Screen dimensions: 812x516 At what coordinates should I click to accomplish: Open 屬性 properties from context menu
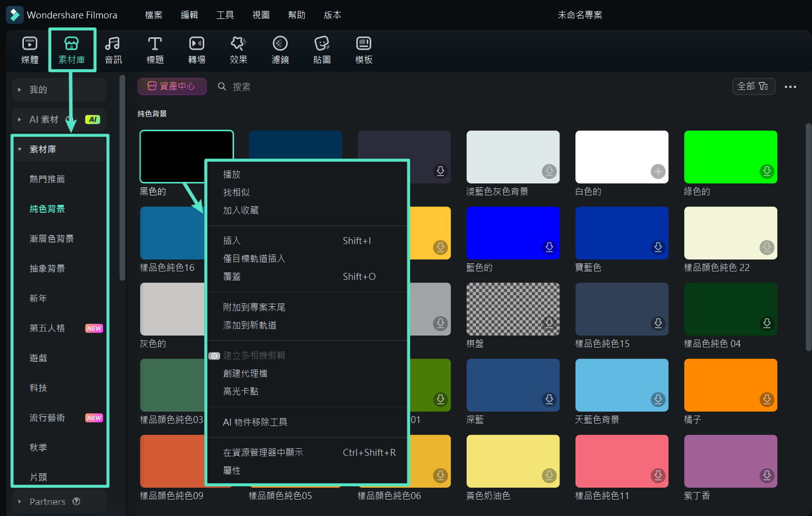click(x=308, y=470)
